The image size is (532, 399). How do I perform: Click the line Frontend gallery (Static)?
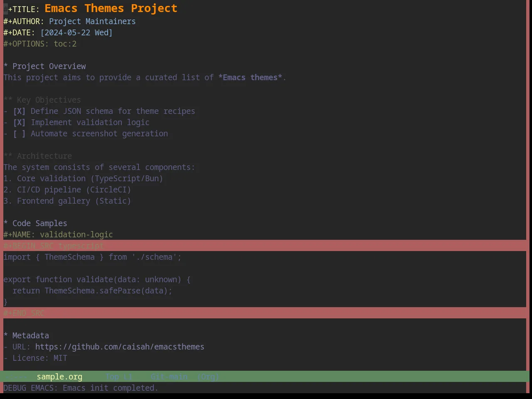(67, 201)
